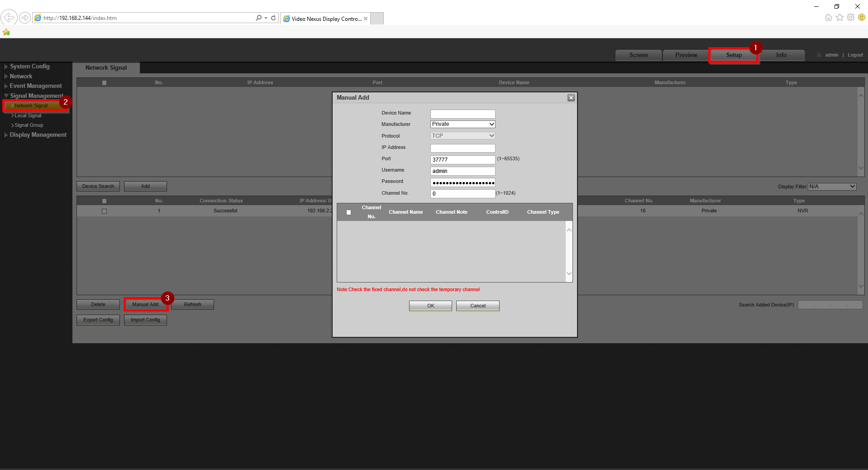This screenshot has width=868, height=470.
Task: Click the page refresh icon
Action: coord(273,18)
